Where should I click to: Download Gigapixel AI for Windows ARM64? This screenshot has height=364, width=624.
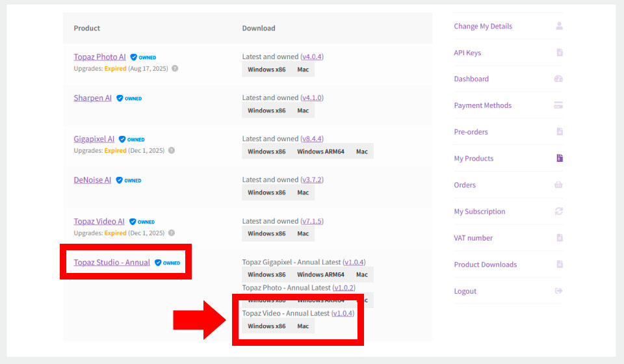click(x=320, y=151)
